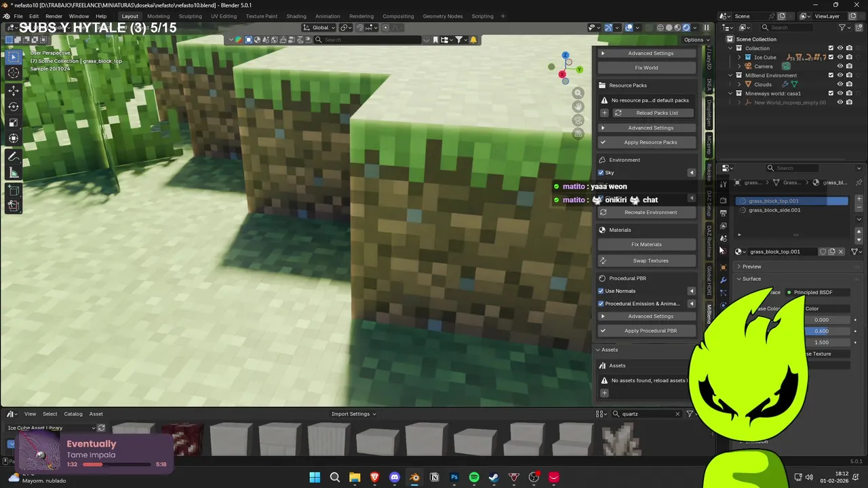The width and height of the screenshot is (868, 488).
Task: Switch to solid viewport shading
Action: click(x=669, y=28)
